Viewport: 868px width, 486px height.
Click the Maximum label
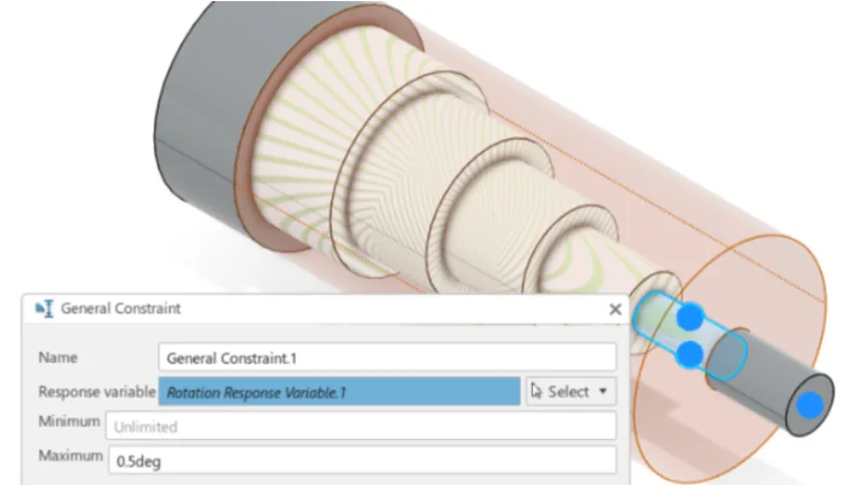[x=70, y=455]
